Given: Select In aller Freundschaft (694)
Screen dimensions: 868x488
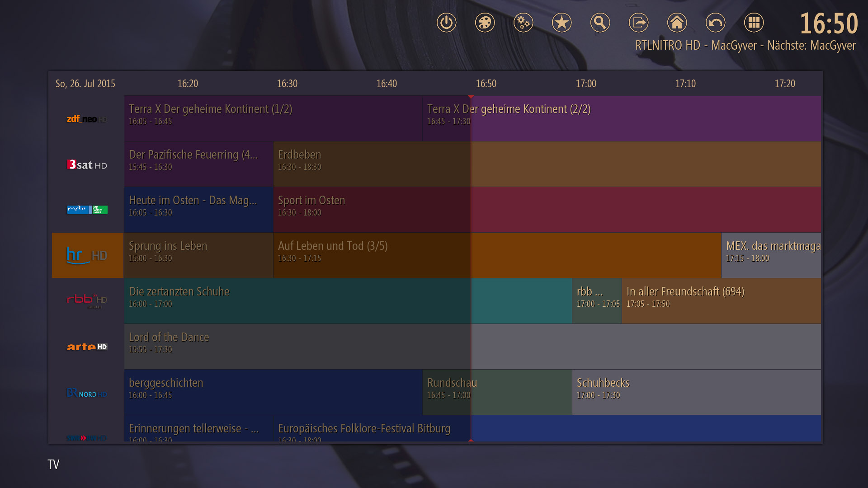Looking at the screenshot, I should 722,301.
